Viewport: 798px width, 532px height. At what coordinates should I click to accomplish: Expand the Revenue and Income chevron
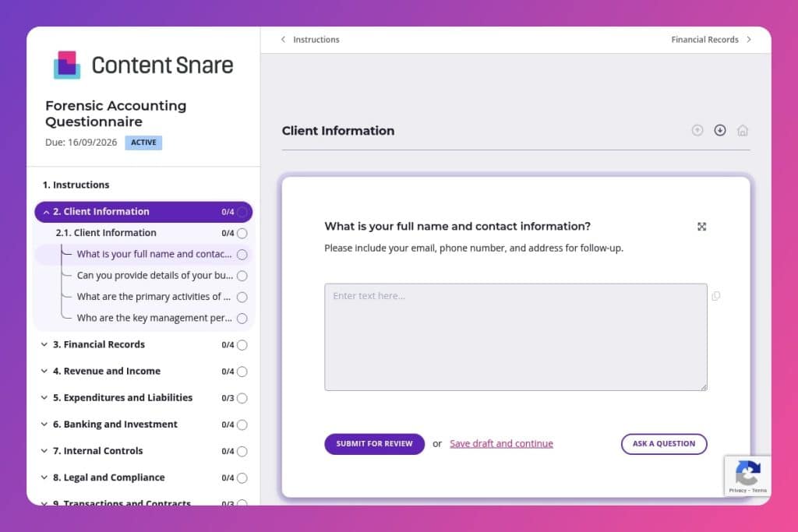[x=44, y=371]
